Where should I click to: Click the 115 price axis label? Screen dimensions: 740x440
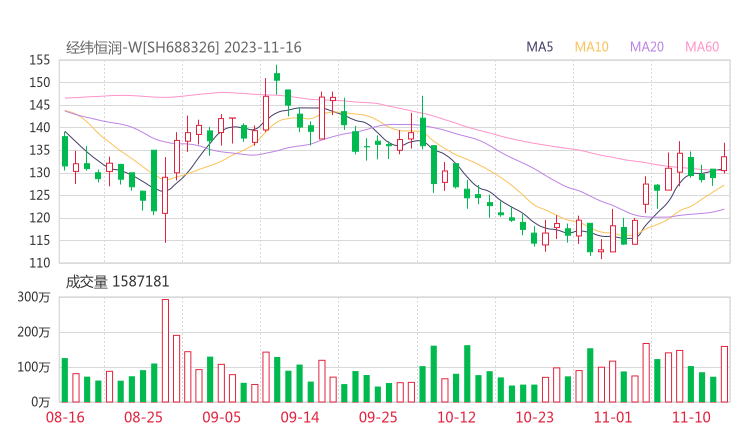[x=40, y=240]
